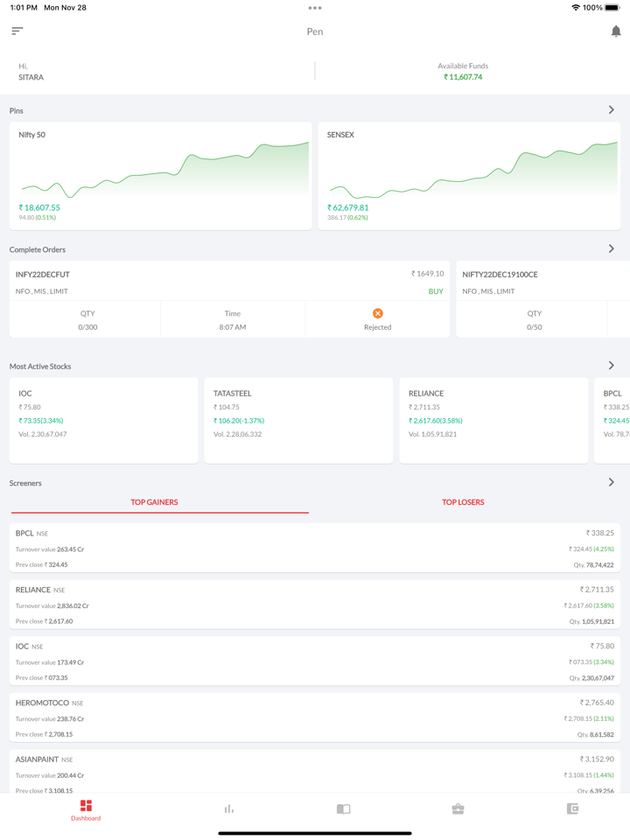The width and height of the screenshot is (630, 840).
Task: Open the Screeners section arrow
Action: coord(611,483)
